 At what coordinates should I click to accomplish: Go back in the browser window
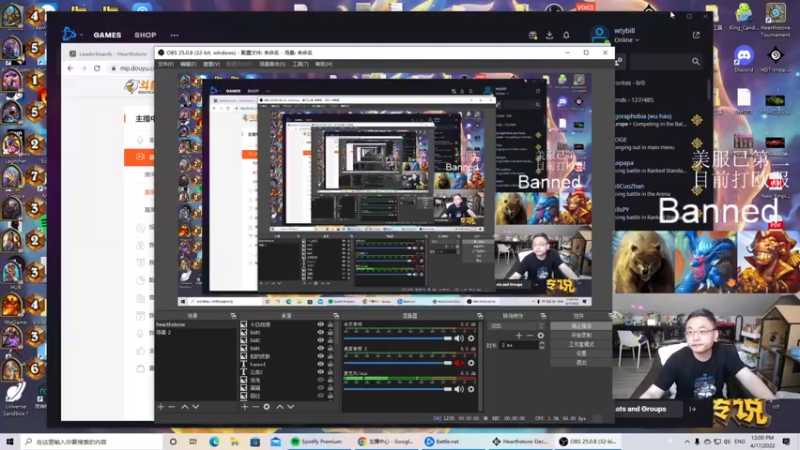pyautogui.click(x=70, y=68)
